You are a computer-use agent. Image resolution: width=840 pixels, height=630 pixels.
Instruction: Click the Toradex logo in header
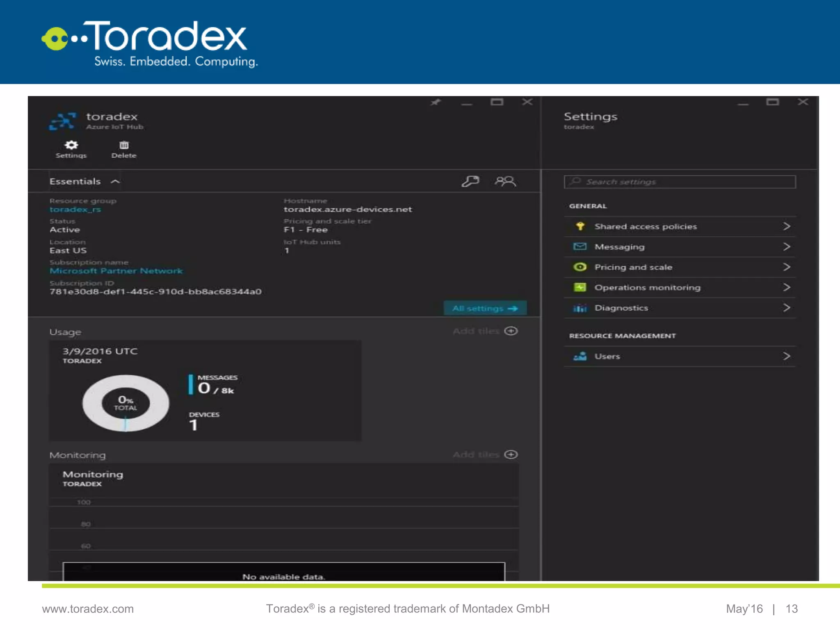(150, 43)
